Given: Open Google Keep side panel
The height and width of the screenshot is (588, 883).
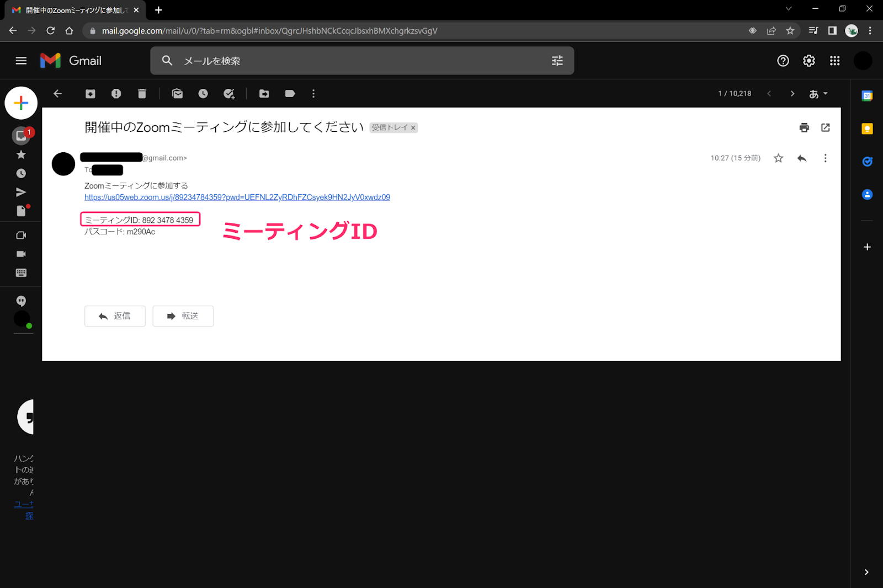Looking at the screenshot, I should point(867,129).
